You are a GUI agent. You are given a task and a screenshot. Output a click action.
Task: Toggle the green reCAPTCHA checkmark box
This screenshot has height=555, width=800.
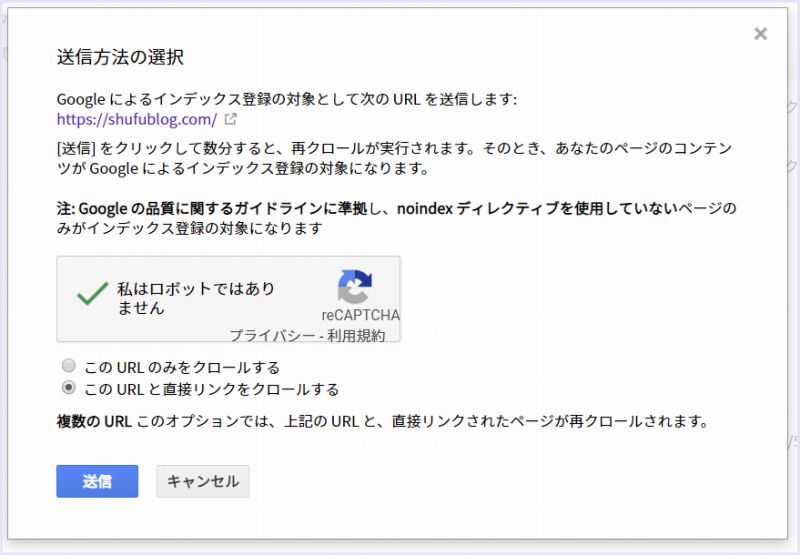point(93,293)
